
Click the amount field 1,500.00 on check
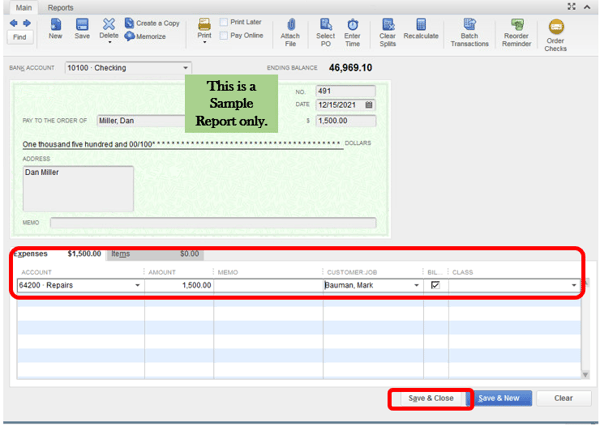point(346,121)
